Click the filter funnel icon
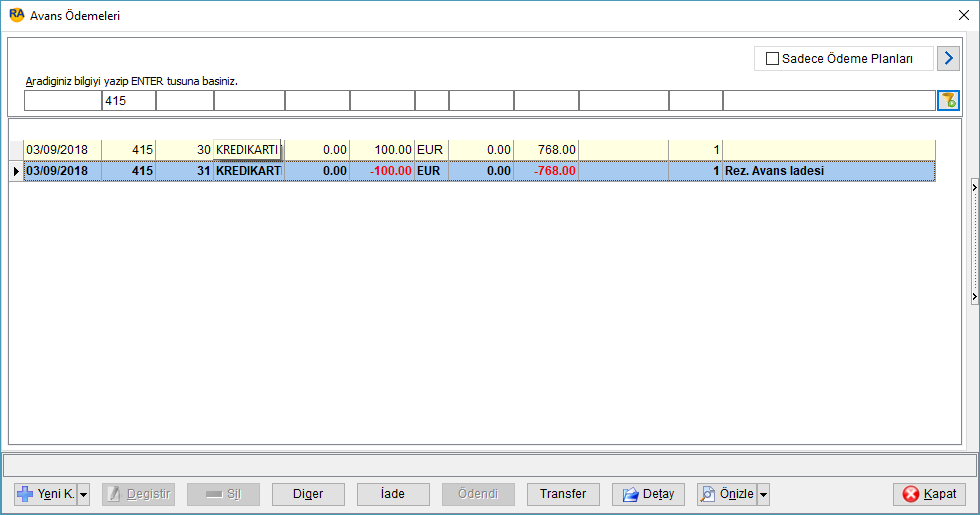 [x=948, y=101]
